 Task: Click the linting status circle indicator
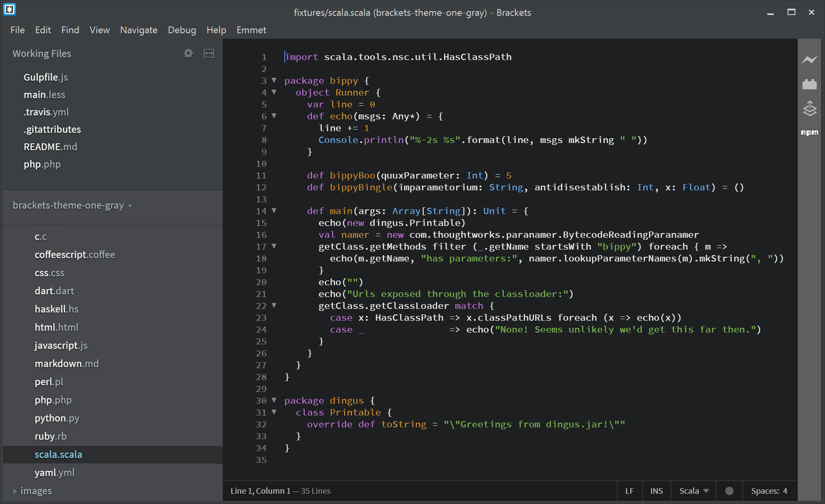pyautogui.click(x=729, y=491)
